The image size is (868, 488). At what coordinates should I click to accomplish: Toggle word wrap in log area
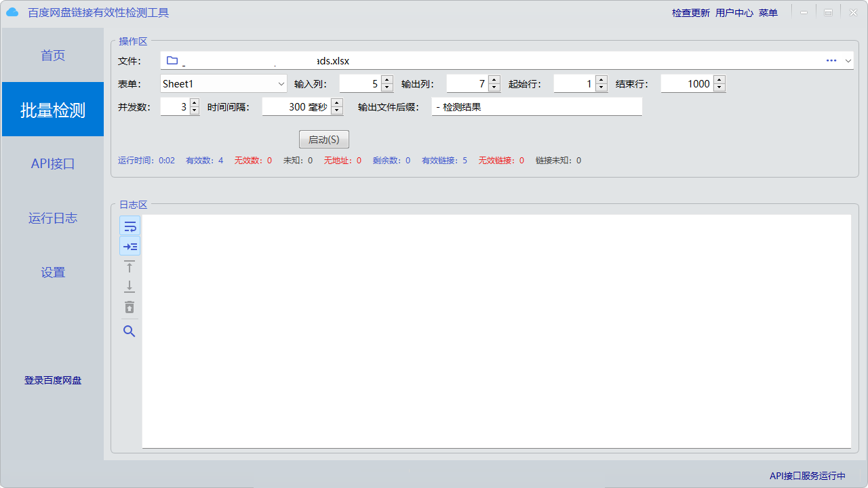click(x=130, y=226)
